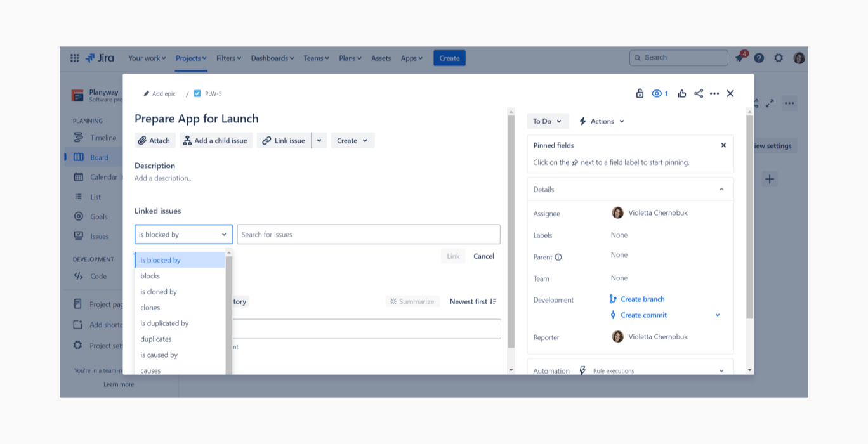Close the Pinned fields panel

click(723, 145)
